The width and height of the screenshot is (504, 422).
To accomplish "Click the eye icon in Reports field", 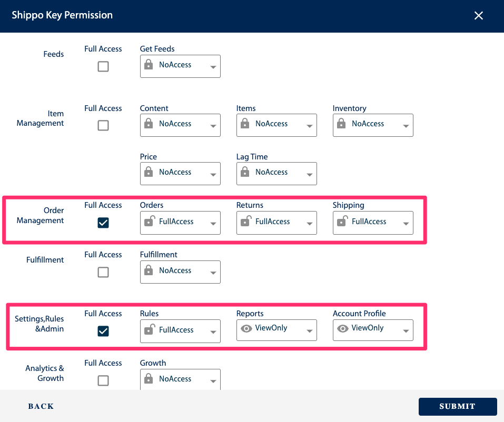I will coord(245,328).
